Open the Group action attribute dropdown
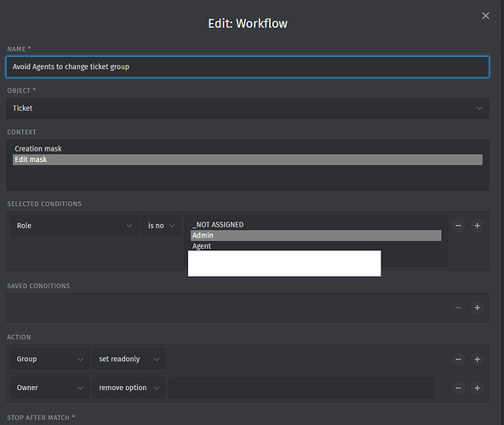This screenshot has width=504, height=425. 50,359
